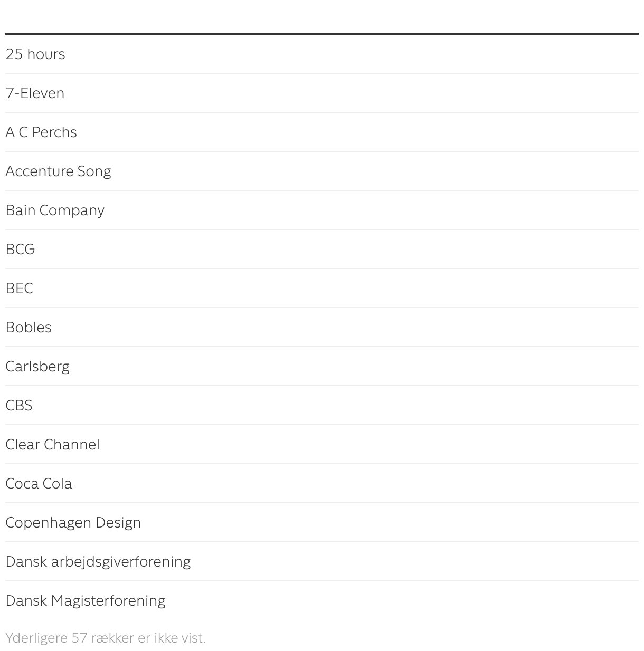Click the word 'Design' in Copenhagen Design

pos(118,522)
